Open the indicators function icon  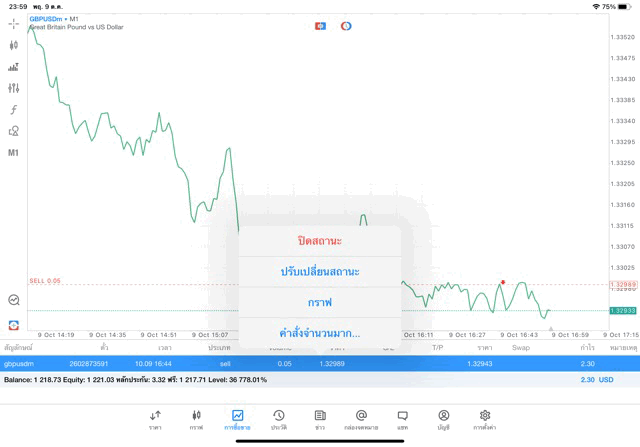(x=14, y=110)
